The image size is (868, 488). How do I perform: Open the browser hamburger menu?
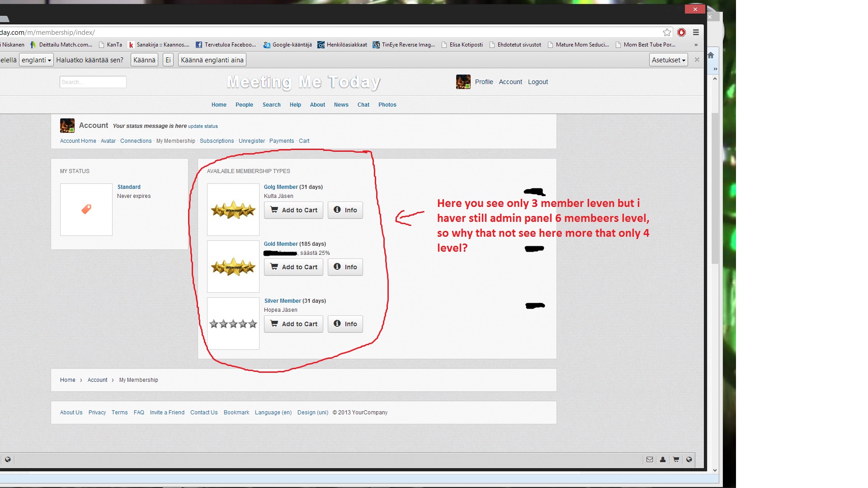point(696,33)
